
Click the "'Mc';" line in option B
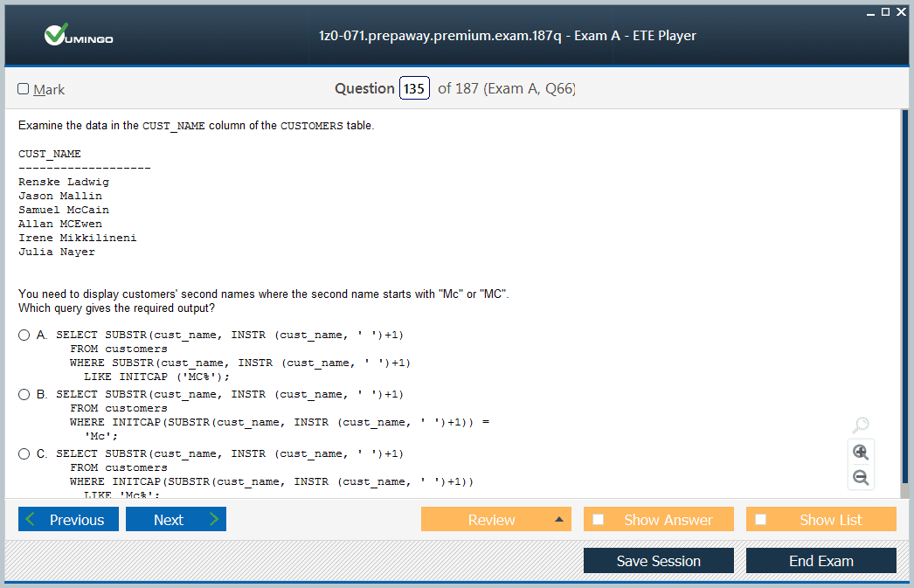(101, 437)
